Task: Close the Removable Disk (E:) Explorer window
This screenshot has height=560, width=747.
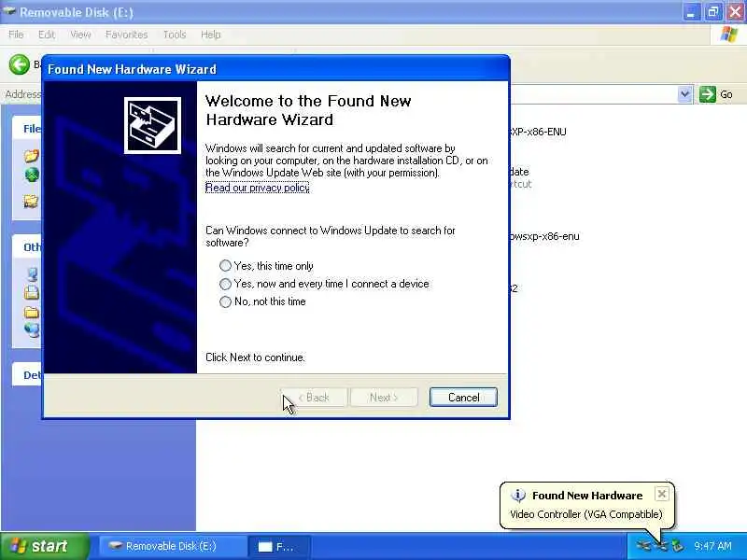Action: 735,12
